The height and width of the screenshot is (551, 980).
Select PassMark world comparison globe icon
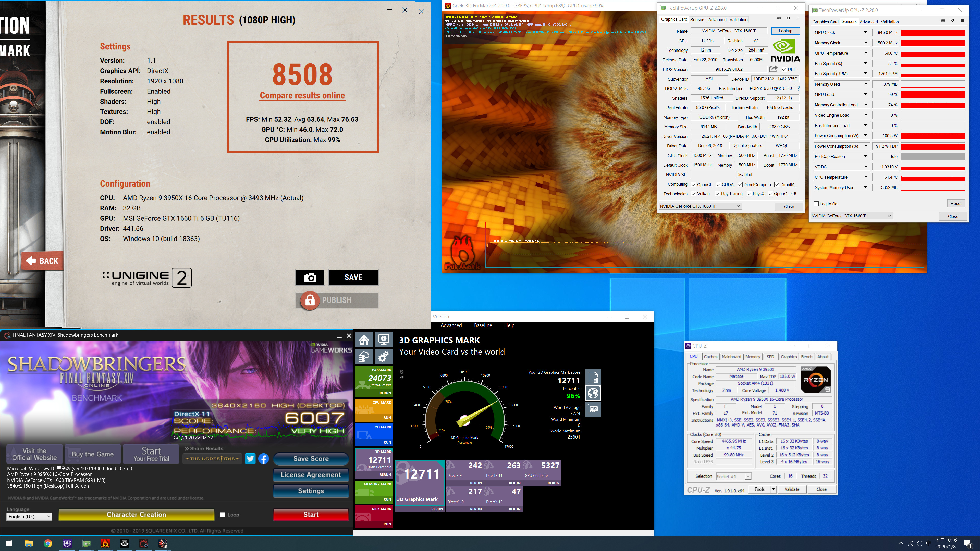[x=593, y=393]
